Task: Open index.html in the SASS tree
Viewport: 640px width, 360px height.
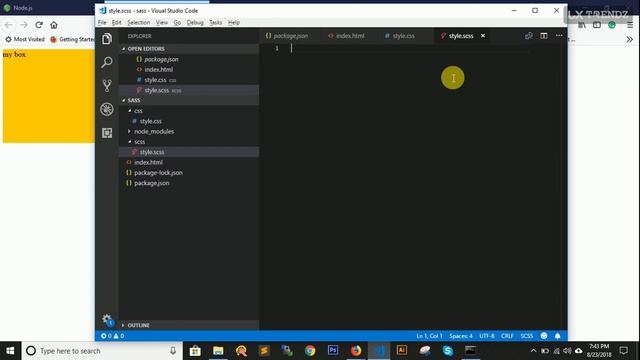Action: tap(189, 162)
